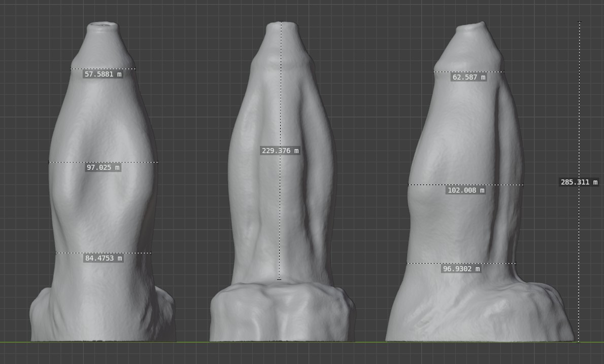Click top endpoint of the 229.376 m ruler

[x=282, y=22]
